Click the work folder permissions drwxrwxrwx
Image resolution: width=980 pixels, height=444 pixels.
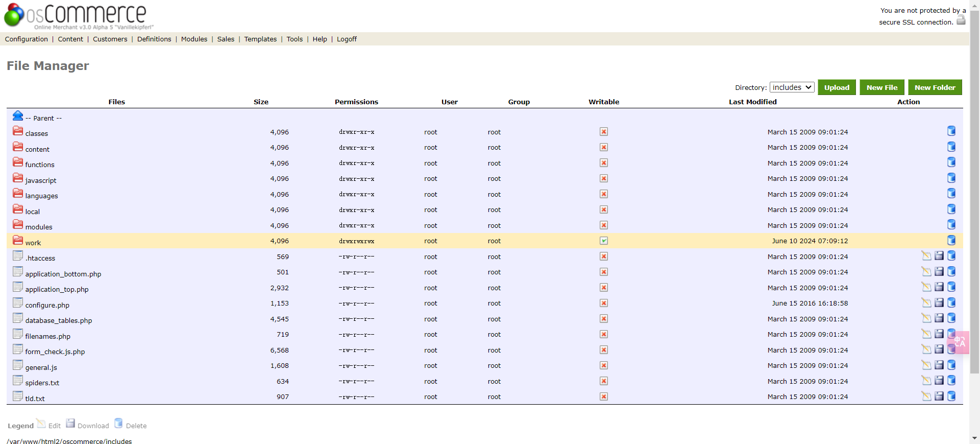[x=357, y=241]
